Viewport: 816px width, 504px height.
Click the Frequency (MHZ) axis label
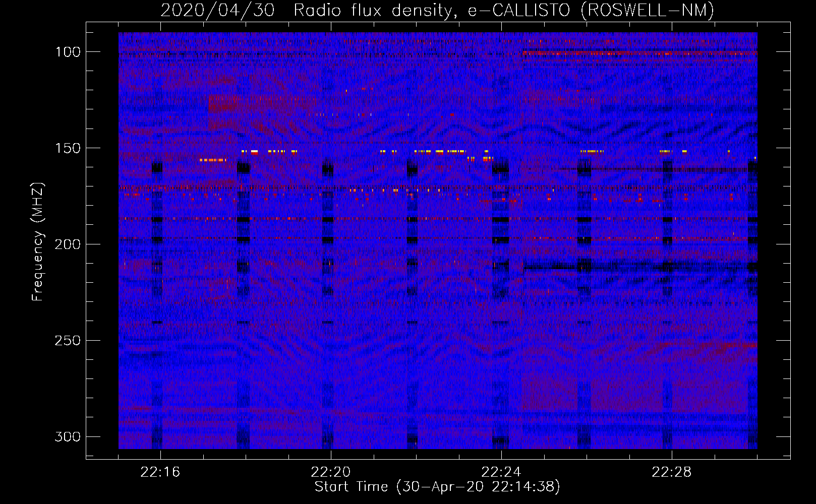37,242
